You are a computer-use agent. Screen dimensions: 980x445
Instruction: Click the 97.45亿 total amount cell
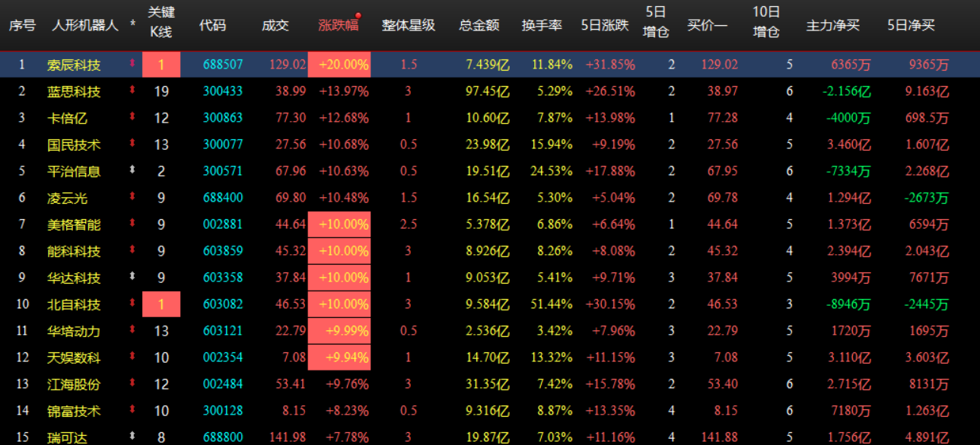click(x=487, y=91)
